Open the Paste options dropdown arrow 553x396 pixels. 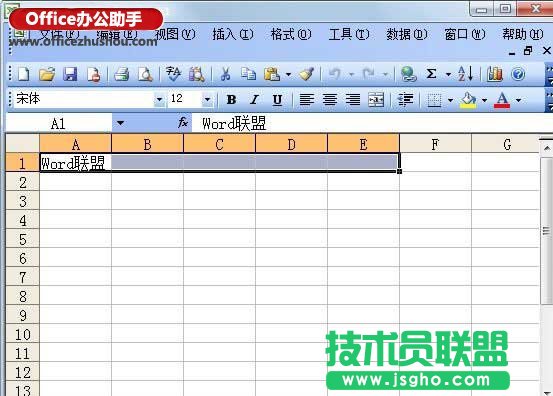[288, 74]
